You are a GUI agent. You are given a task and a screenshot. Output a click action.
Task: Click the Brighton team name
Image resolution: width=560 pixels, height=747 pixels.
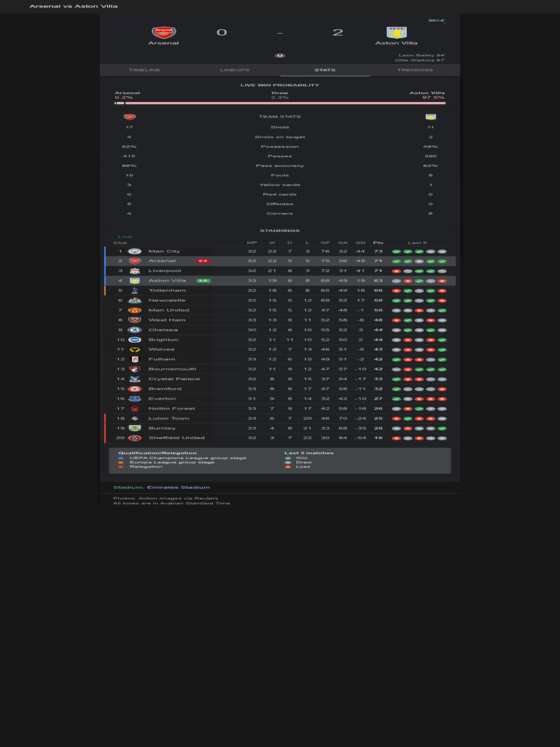(163, 340)
